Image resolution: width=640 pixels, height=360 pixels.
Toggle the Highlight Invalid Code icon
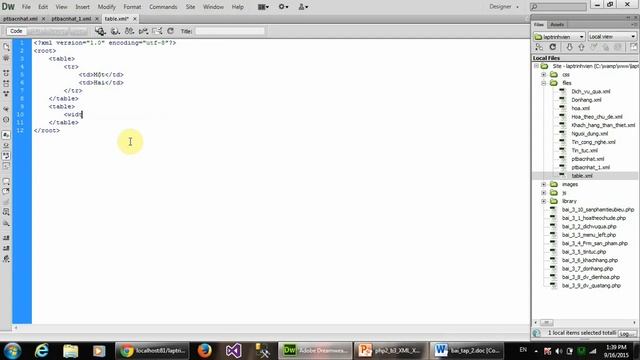tap(6, 145)
